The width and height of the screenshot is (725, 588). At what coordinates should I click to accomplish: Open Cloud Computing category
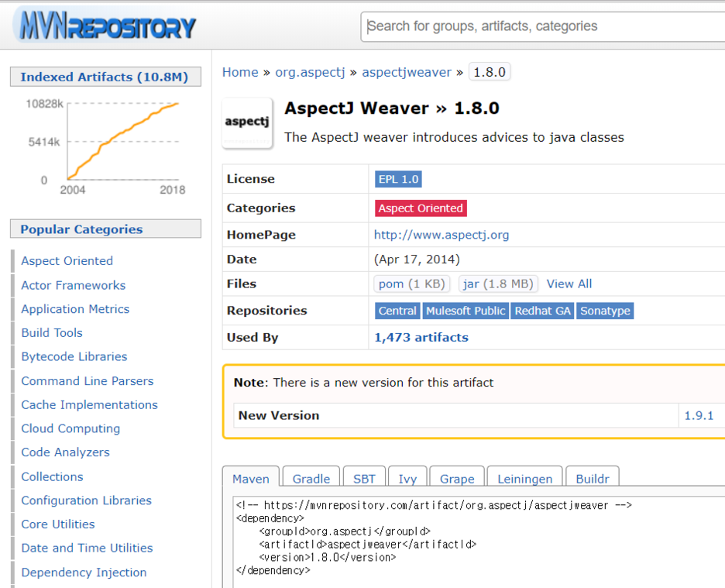click(x=70, y=428)
